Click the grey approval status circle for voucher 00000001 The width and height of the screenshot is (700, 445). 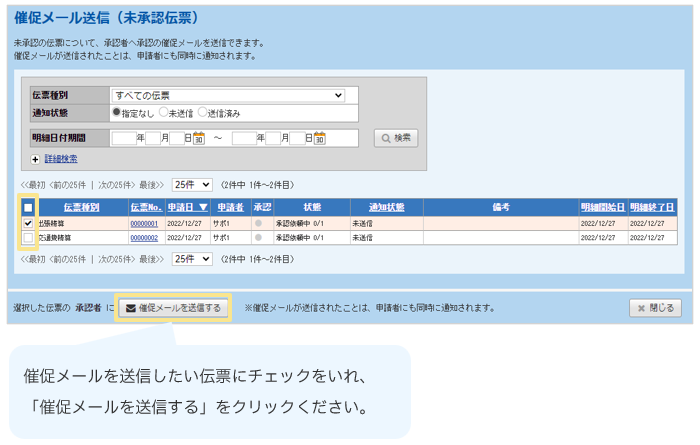[x=258, y=224]
